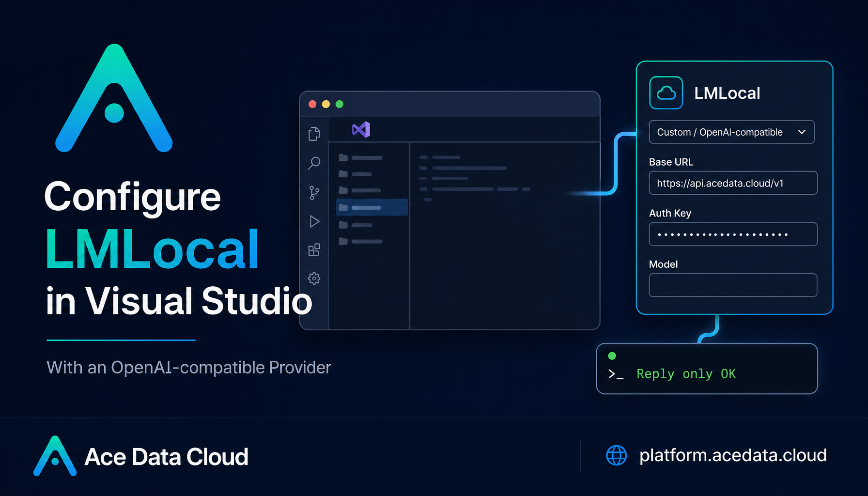Click the 'LMLocal' panel title

(x=727, y=93)
